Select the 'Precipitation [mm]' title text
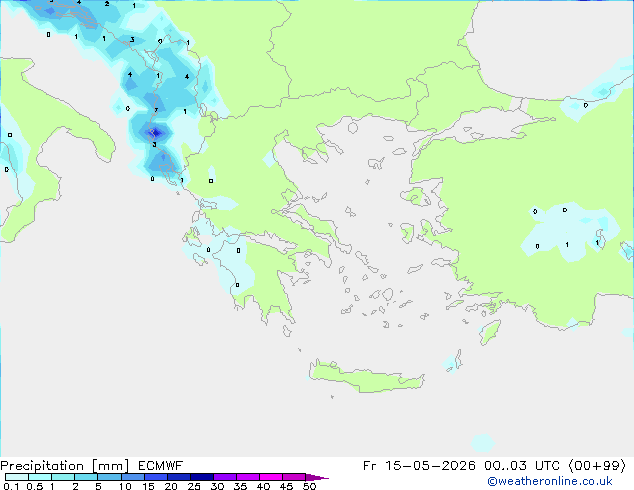The height and width of the screenshot is (490, 634). [65, 466]
